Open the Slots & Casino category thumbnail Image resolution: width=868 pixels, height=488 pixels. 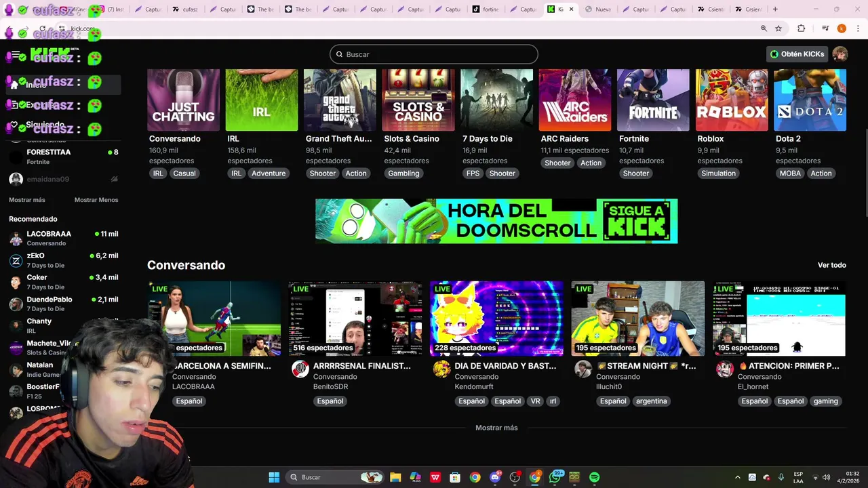(x=418, y=100)
